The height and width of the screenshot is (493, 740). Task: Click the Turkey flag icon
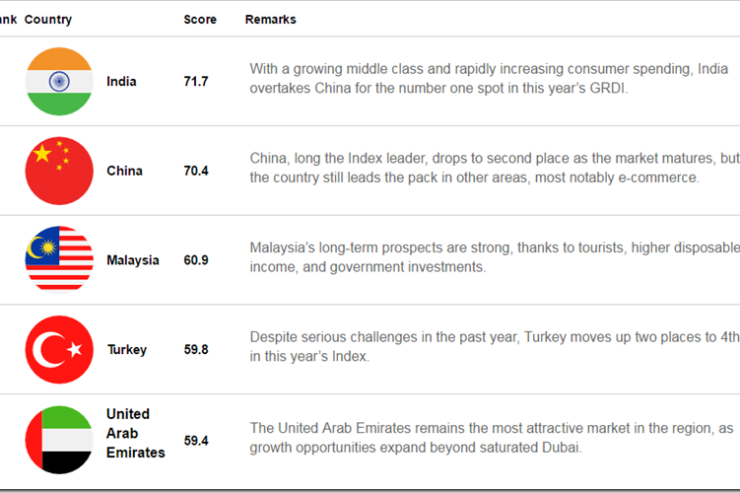coord(59,350)
